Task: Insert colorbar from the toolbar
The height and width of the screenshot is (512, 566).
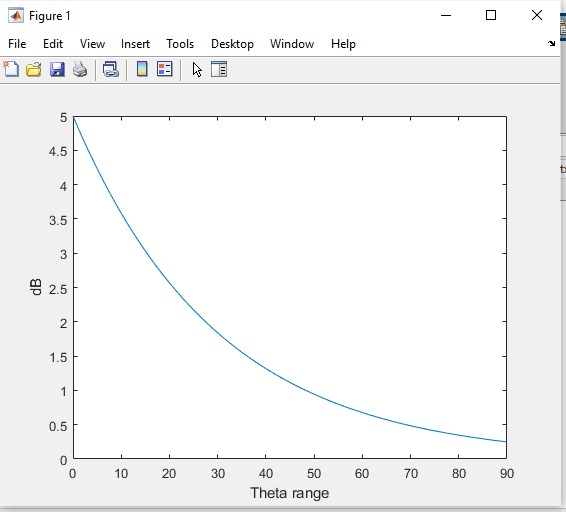Action: (x=142, y=69)
